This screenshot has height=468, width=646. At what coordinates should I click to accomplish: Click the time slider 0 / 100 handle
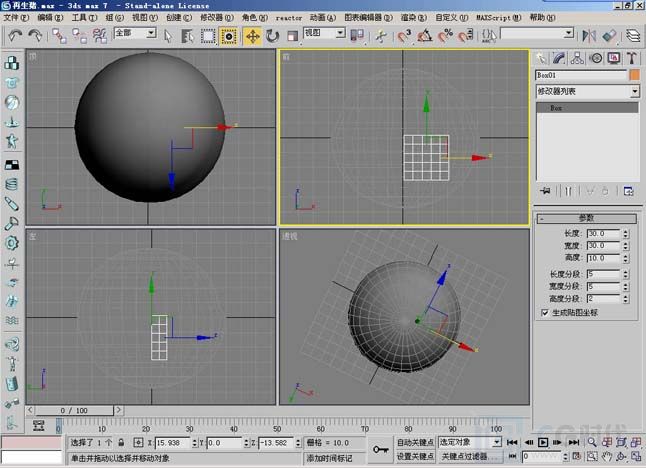pyautogui.click(x=74, y=410)
